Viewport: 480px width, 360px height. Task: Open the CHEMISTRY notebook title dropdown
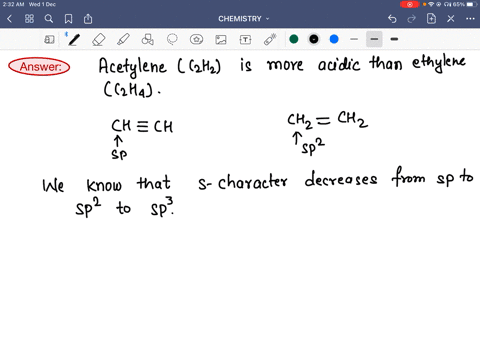[243, 19]
